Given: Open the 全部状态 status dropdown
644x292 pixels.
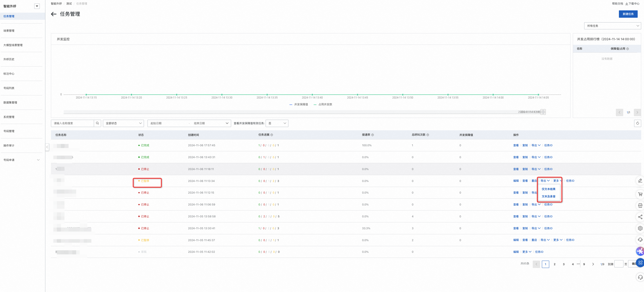Looking at the screenshot, I should [123, 123].
